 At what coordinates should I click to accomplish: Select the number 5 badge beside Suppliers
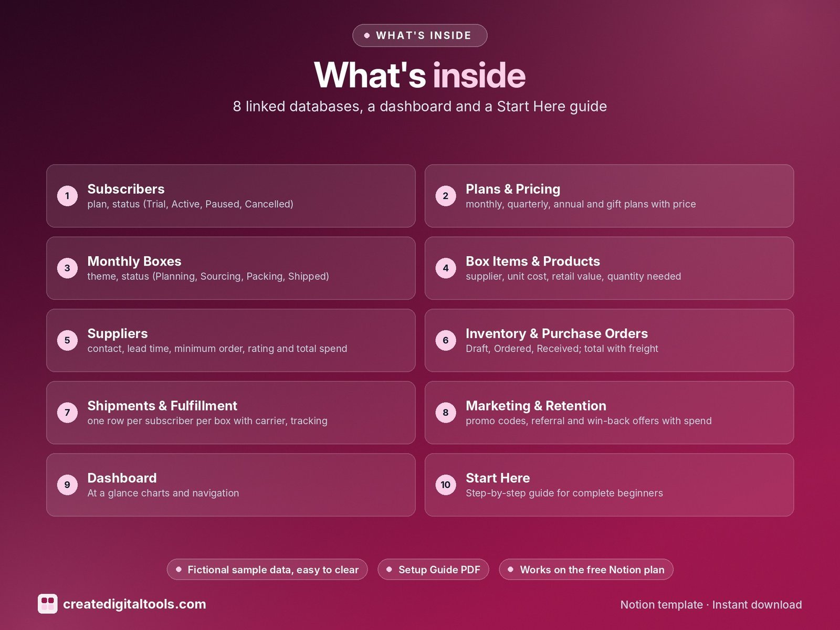tap(67, 340)
